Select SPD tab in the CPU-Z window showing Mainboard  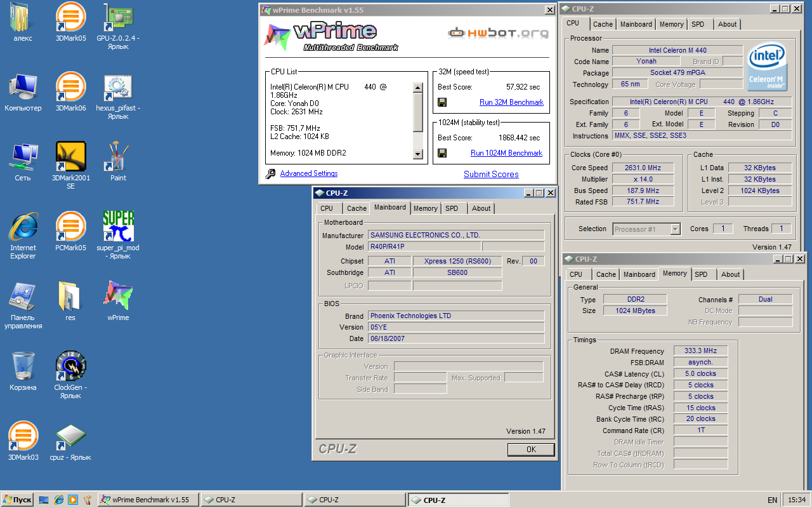point(452,208)
